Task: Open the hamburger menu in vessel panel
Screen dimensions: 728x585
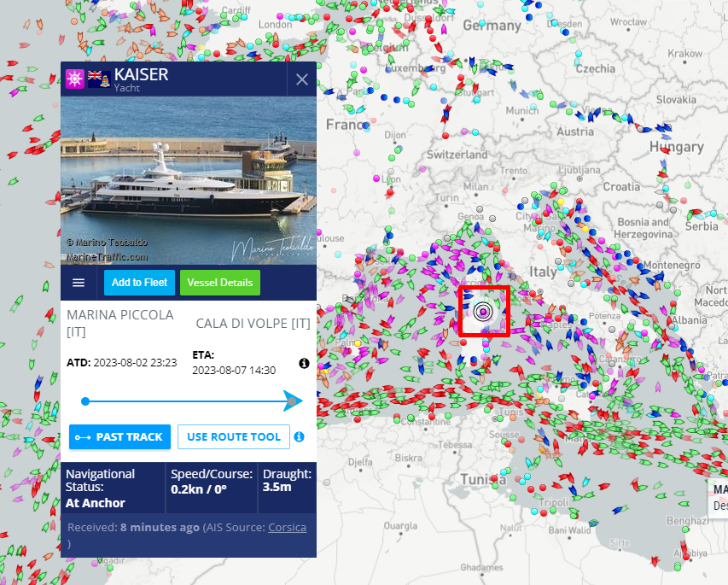Action: (x=79, y=283)
